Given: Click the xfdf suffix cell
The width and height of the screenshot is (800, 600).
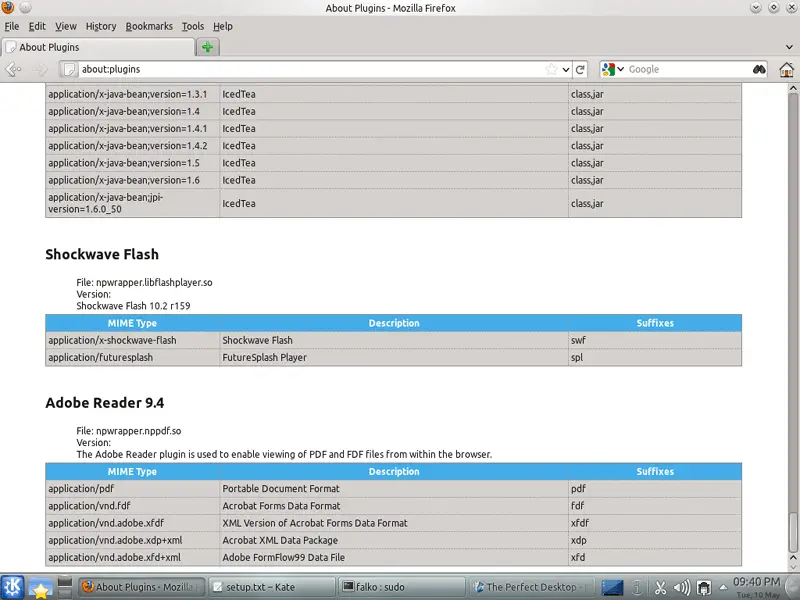Looking at the screenshot, I should coord(655,523).
